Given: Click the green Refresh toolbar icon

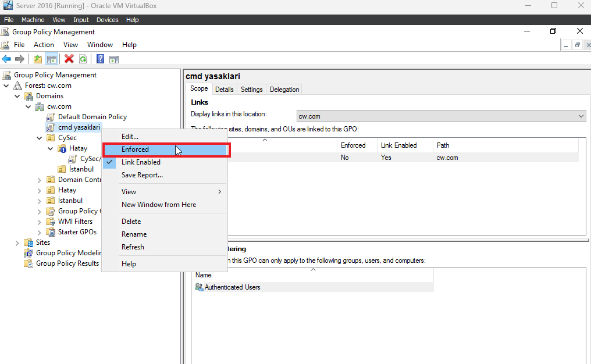Looking at the screenshot, I should click(x=83, y=59).
